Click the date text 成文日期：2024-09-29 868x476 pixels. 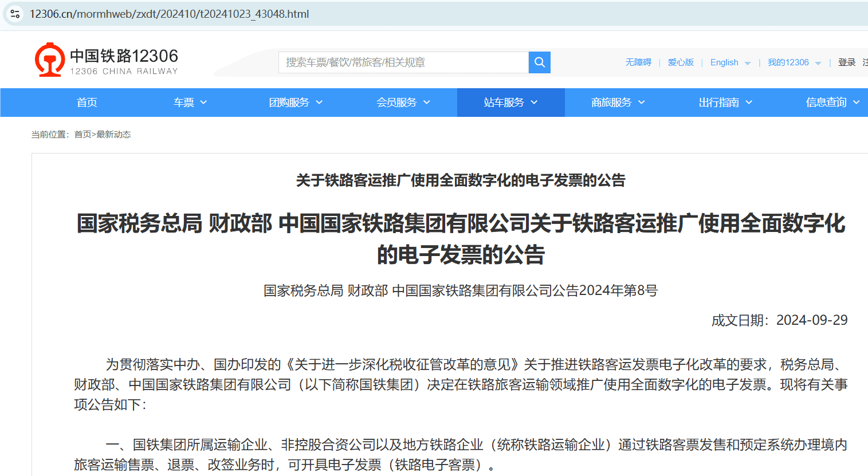tap(779, 320)
